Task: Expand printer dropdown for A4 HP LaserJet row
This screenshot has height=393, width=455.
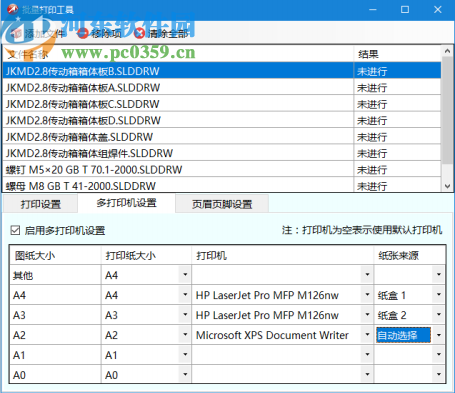Action: [367, 295]
